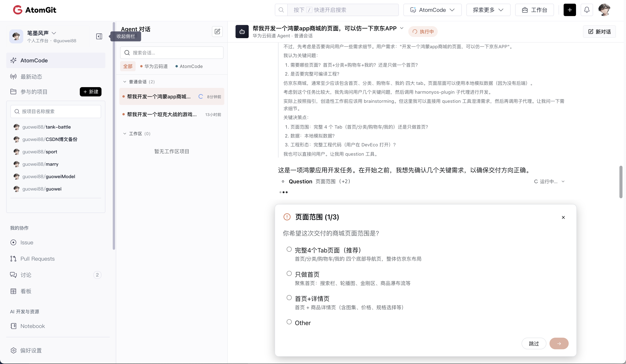Click the new conversation edit icon beside Agent 对话
Viewport: 626px width, 364px height.
217,32
